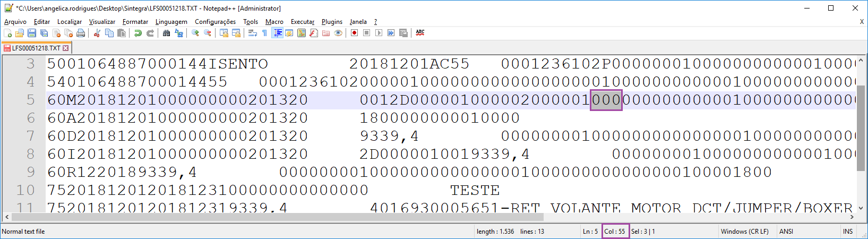Open the Visualizar menu
The width and height of the screenshot is (868, 239).
click(x=102, y=22)
